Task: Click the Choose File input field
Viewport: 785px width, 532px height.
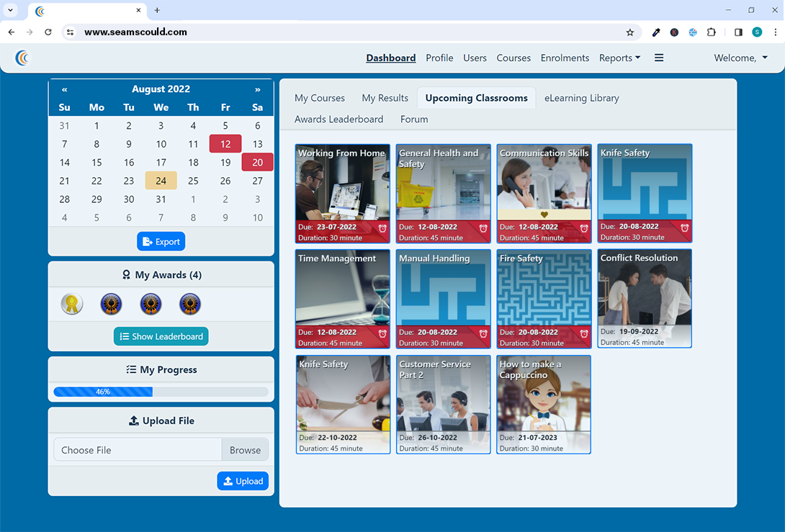Action: pyautogui.click(x=138, y=450)
